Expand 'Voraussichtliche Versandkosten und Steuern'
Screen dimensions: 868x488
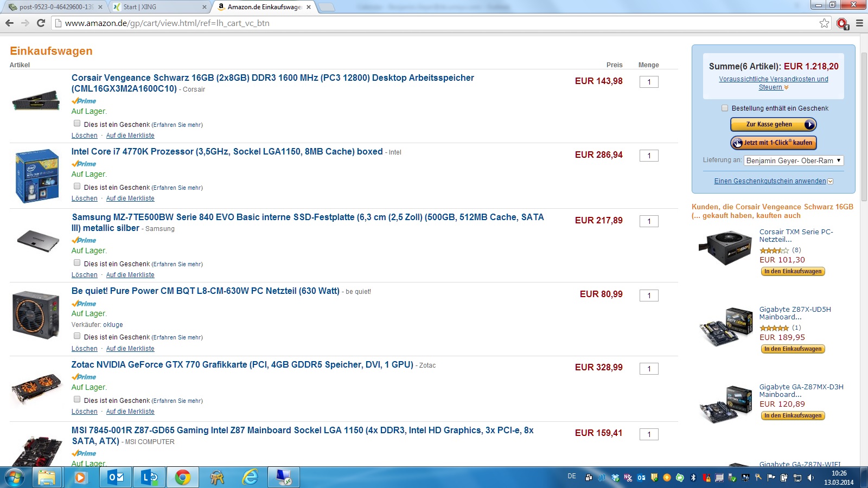774,83
